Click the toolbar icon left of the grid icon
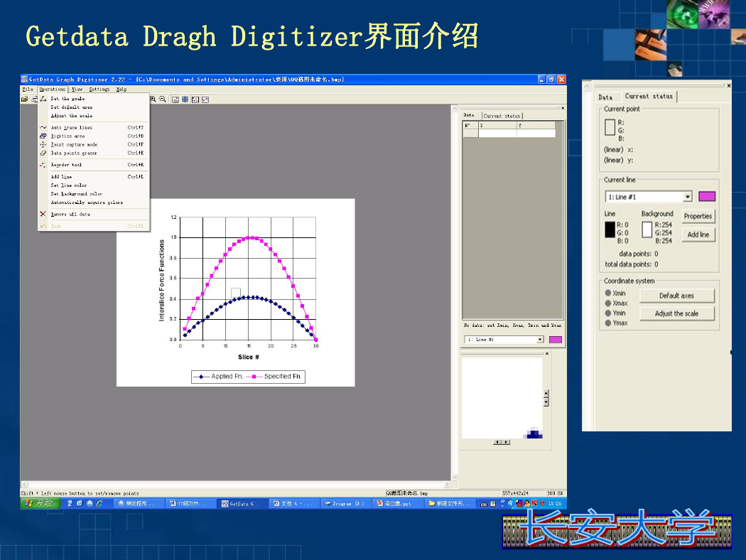This screenshot has width=746, height=560. (x=175, y=99)
